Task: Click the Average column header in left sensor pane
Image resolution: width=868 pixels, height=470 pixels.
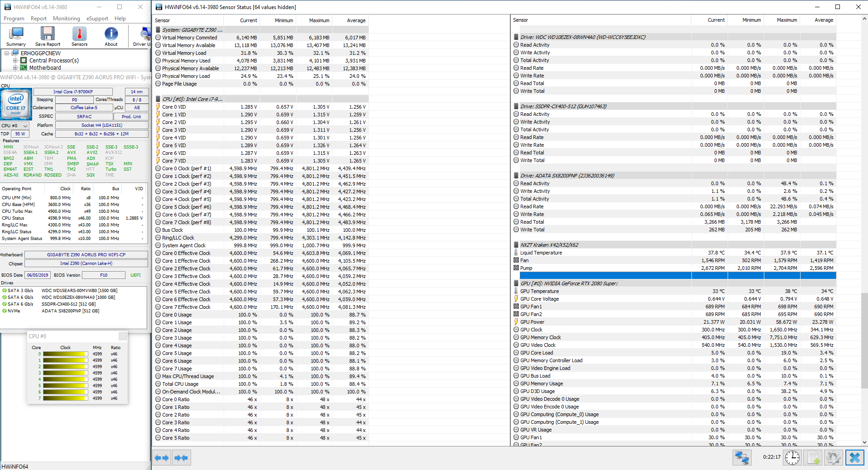Action: pyautogui.click(x=350, y=20)
